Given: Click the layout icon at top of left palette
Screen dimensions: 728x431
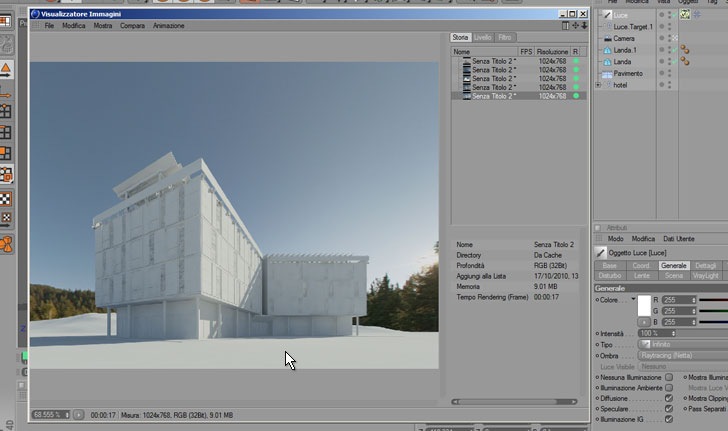Looking at the screenshot, I should [5, 21].
